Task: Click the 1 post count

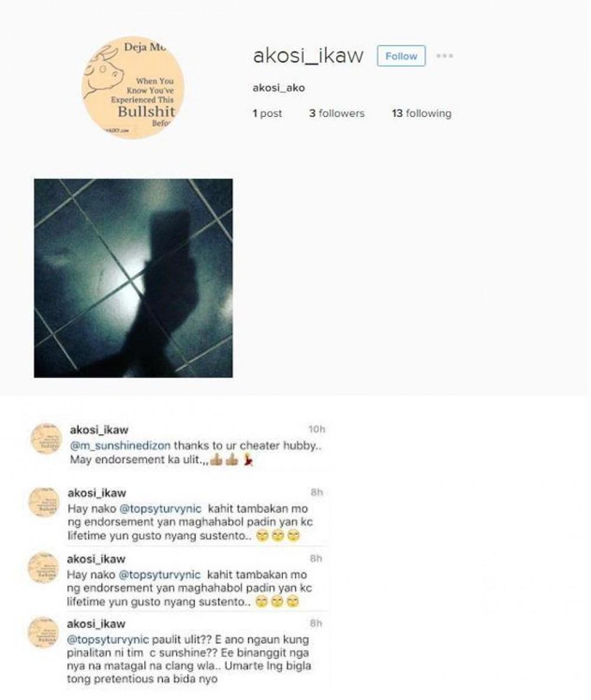Action: tap(267, 113)
